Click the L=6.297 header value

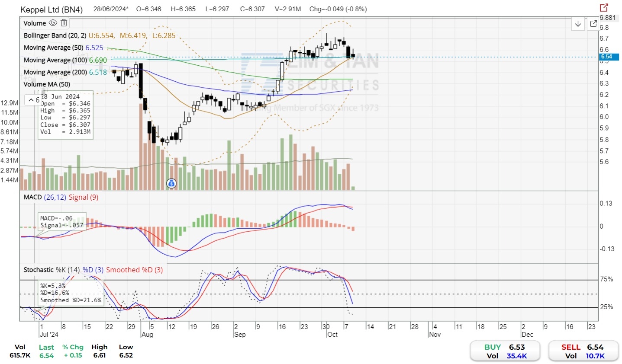point(217,9)
